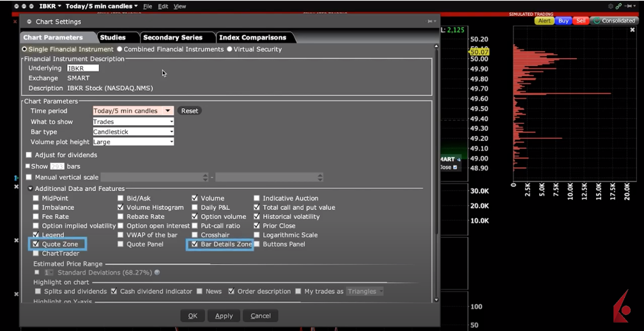This screenshot has width=644, height=331.
Task: Click the help icon beside Standard Deviations
Action: click(x=157, y=273)
